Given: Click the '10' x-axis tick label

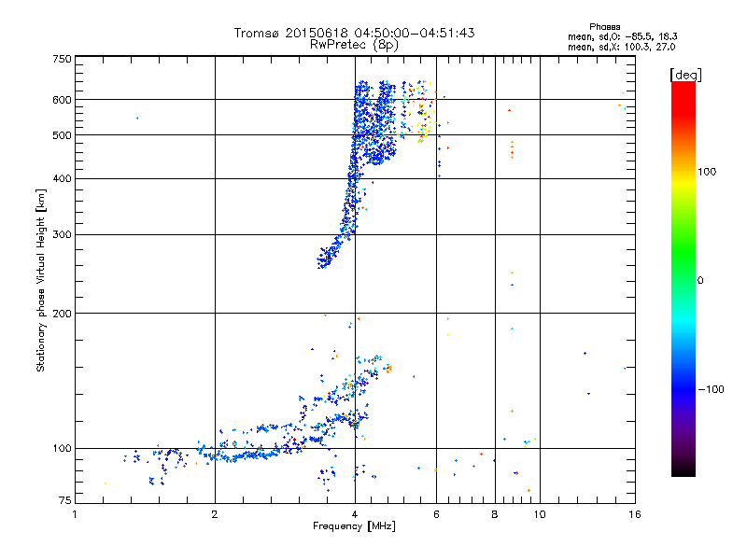Looking at the screenshot, I should tap(540, 514).
